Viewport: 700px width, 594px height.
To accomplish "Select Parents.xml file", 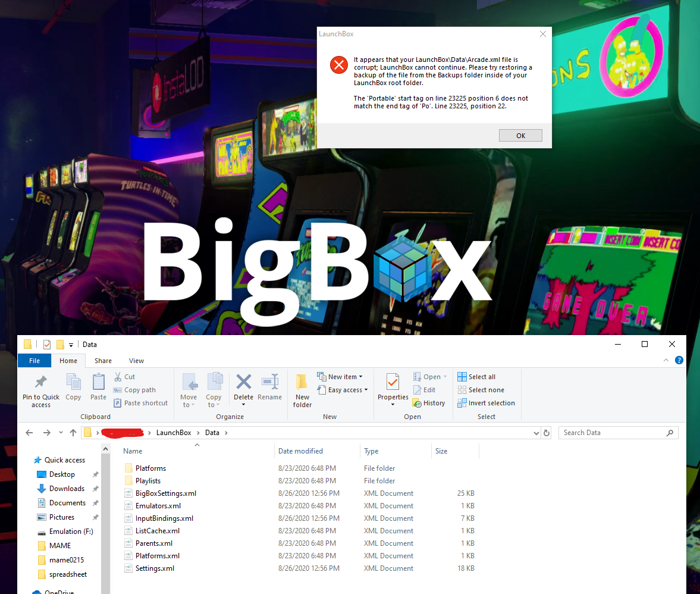I will (x=153, y=543).
